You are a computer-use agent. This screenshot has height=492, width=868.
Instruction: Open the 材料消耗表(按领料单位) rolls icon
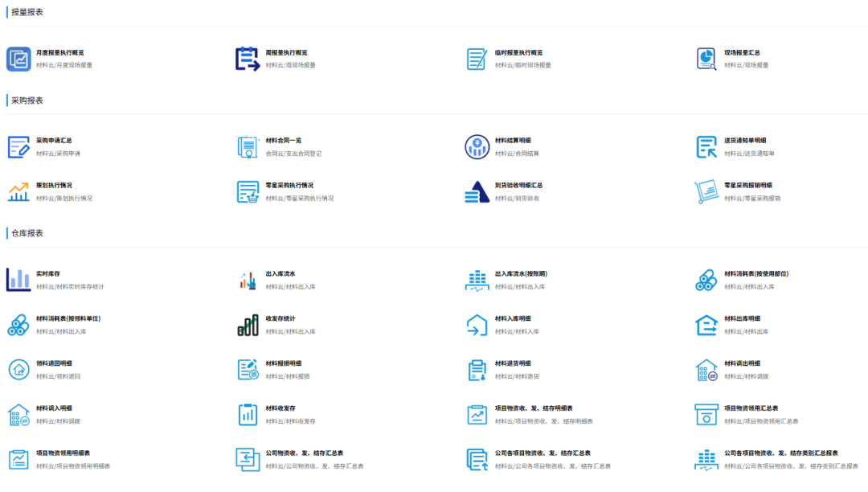[x=18, y=326]
